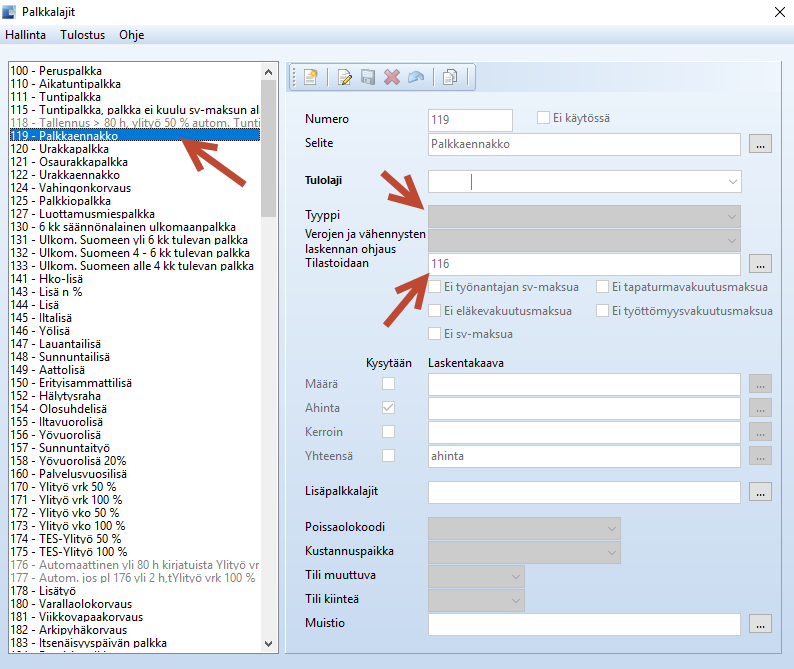Screen dimensions: 794x669
Task: Click ellipsis button beside Kerroin formula
Action: tap(760, 432)
